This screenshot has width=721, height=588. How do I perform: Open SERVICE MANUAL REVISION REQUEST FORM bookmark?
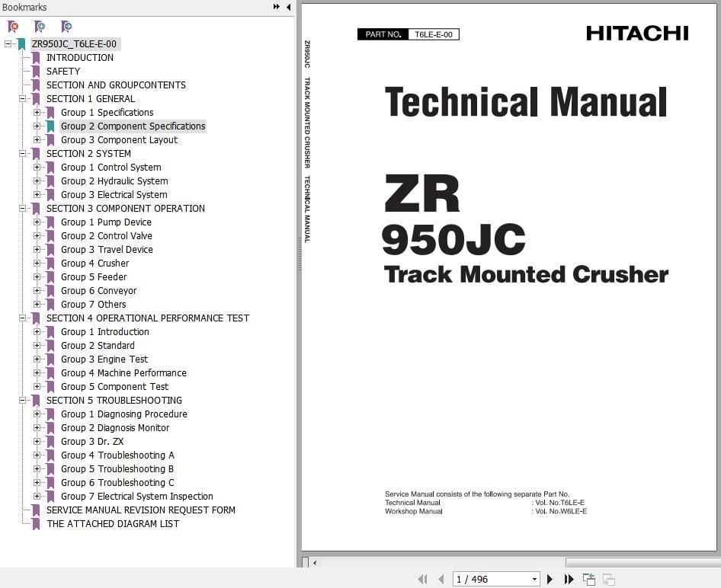(141, 510)
